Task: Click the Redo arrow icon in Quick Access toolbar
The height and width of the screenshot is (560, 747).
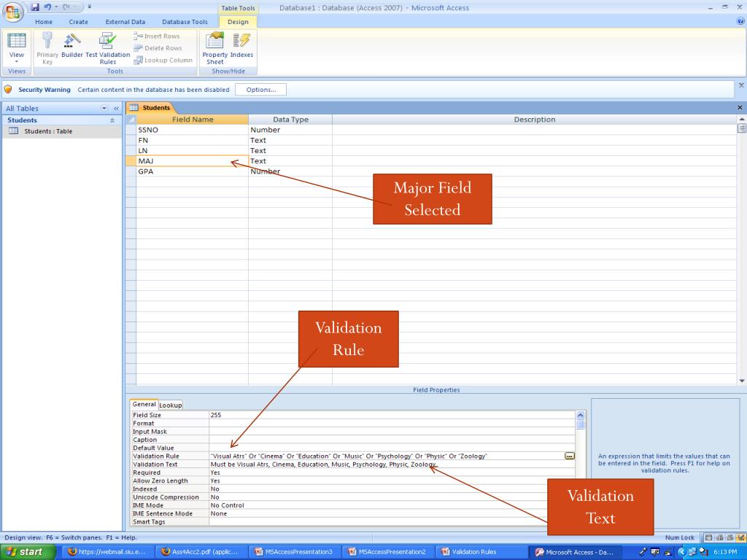Action: [66, 7]
